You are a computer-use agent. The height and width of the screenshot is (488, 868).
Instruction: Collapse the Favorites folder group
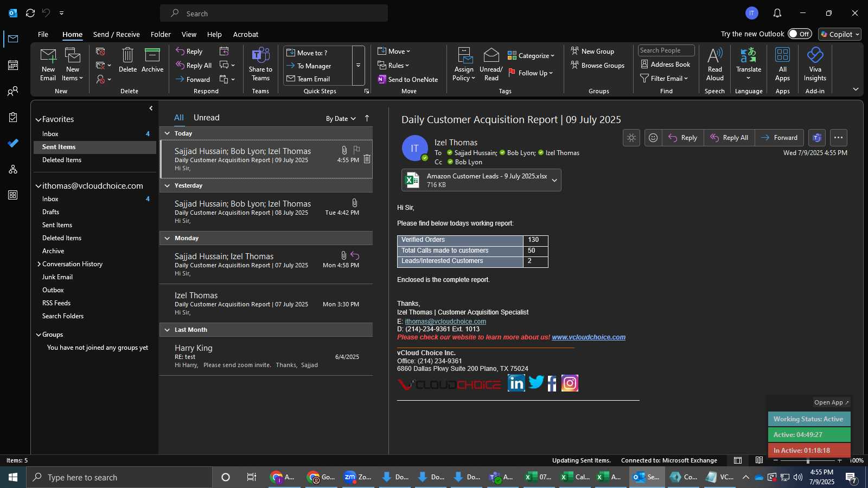tap(39, 120)
